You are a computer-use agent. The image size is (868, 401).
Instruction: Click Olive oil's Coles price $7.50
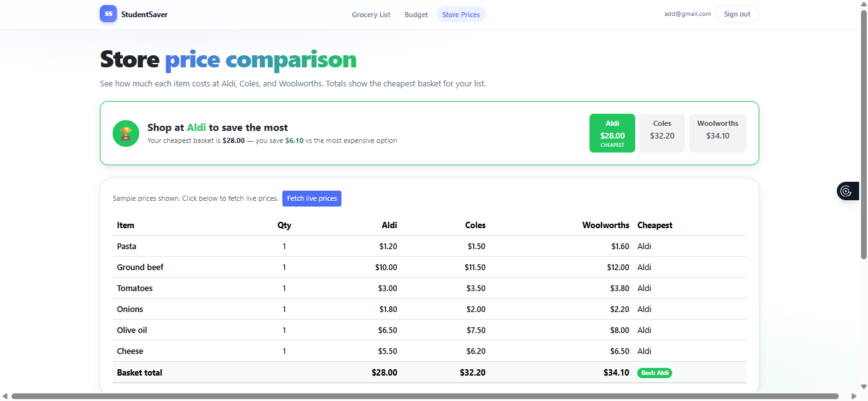pos(476,330)
